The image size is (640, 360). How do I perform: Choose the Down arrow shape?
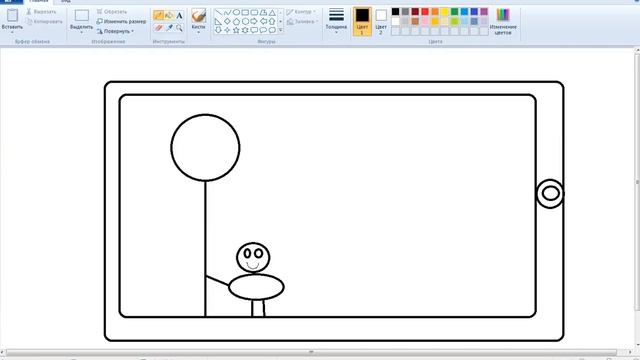coord(218,30)
